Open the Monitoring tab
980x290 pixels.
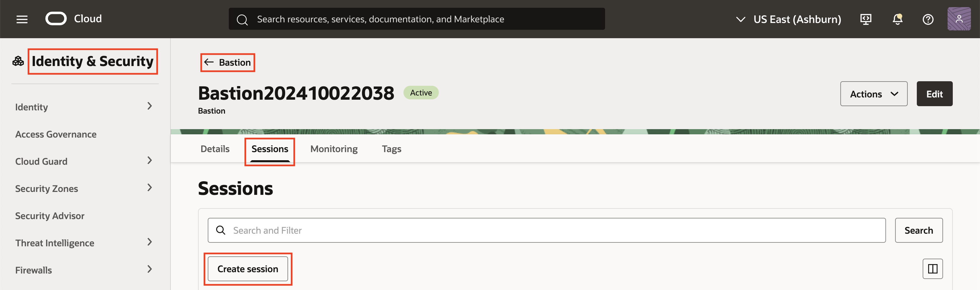click(x=334, y=149)
